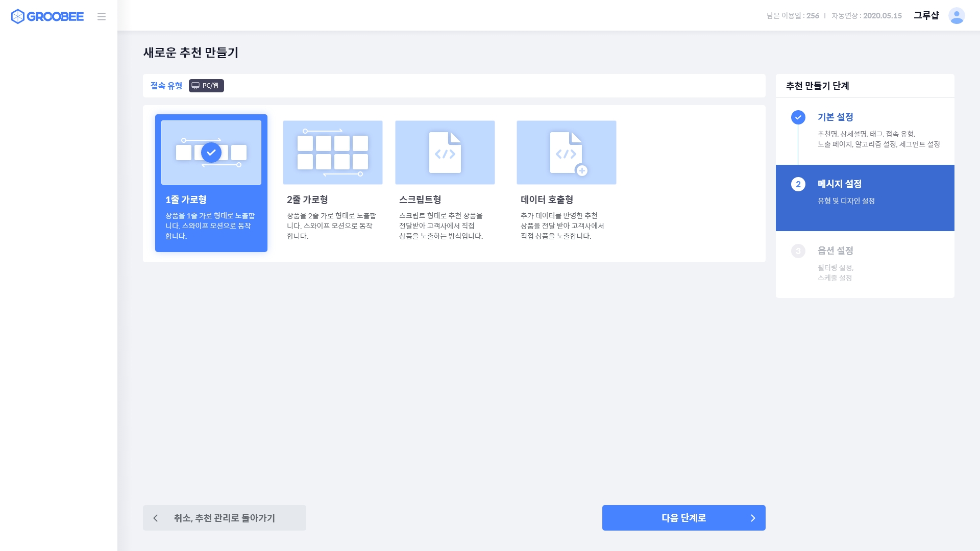980x551 pixels.
Task: Click the step 3 number circle
Action: coord(798,251)
